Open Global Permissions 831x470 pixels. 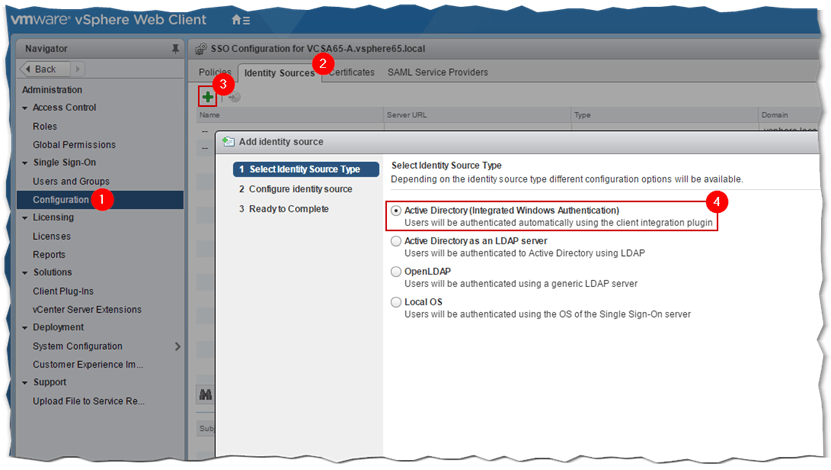tap(74, 145)
